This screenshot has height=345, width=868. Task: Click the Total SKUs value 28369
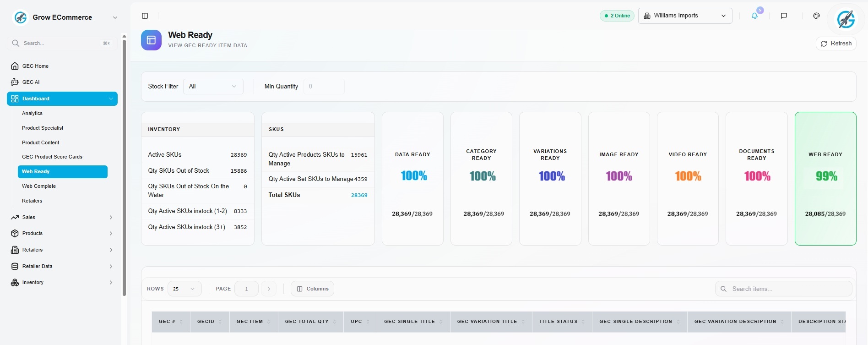pos(359,195)
